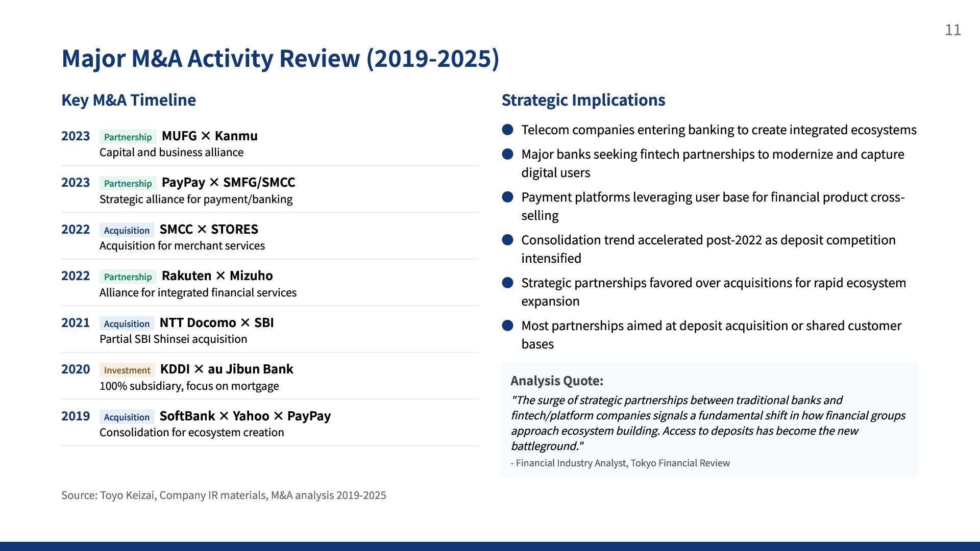Click the Acquisition badge beside NTT Docomo × SBI
The height and width of the screenshot is (551, 980).
[x=127, y=323]
